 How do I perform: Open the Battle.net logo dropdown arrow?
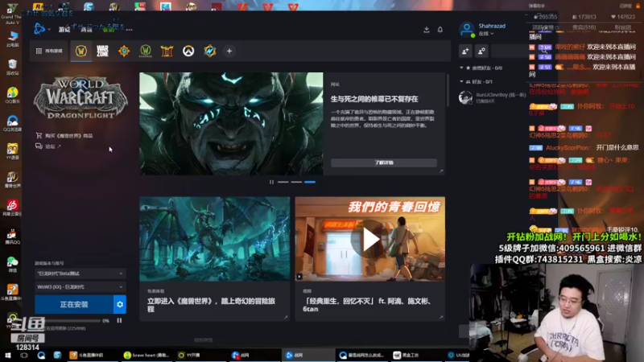49,29
